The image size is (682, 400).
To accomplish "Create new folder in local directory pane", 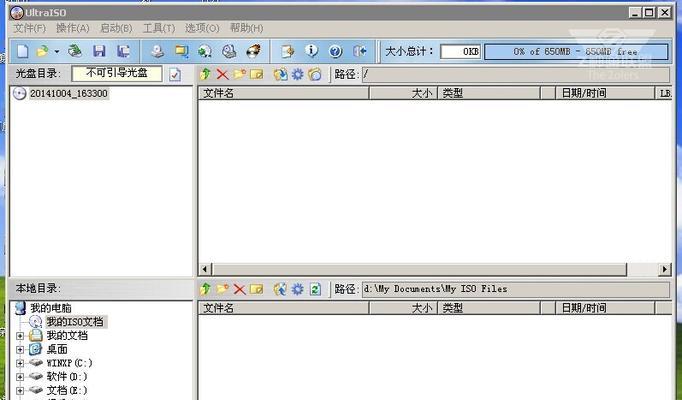I will (222, 289).
